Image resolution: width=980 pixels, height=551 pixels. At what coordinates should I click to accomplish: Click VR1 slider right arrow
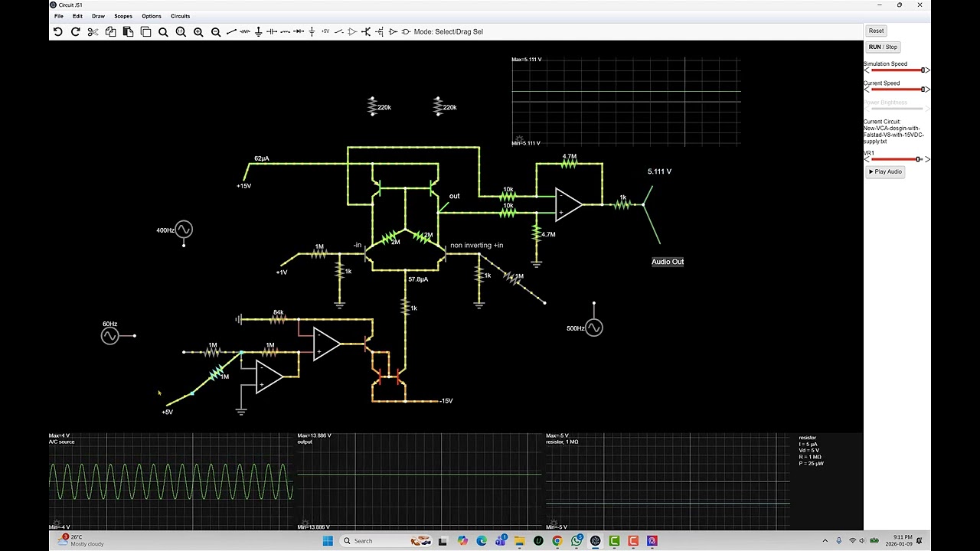coord(927,159)
